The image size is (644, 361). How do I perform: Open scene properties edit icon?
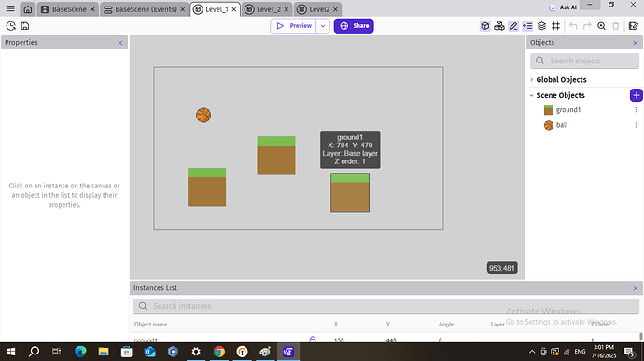tap(634, 26)
